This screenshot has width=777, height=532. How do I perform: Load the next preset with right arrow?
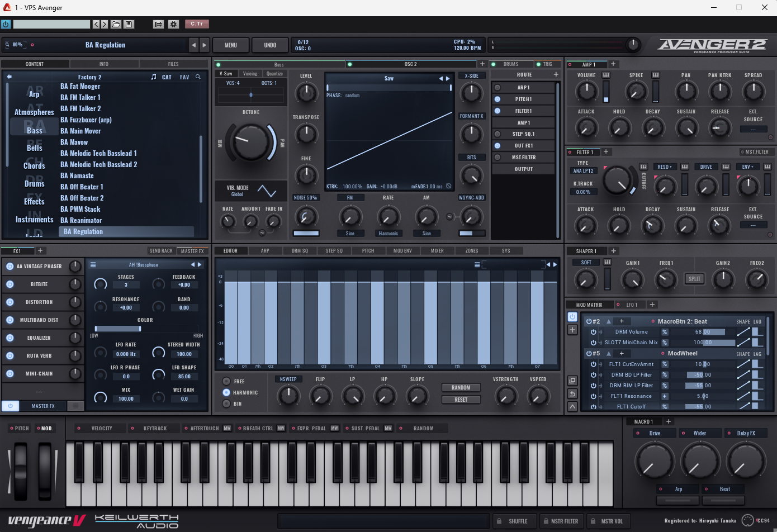205,45
